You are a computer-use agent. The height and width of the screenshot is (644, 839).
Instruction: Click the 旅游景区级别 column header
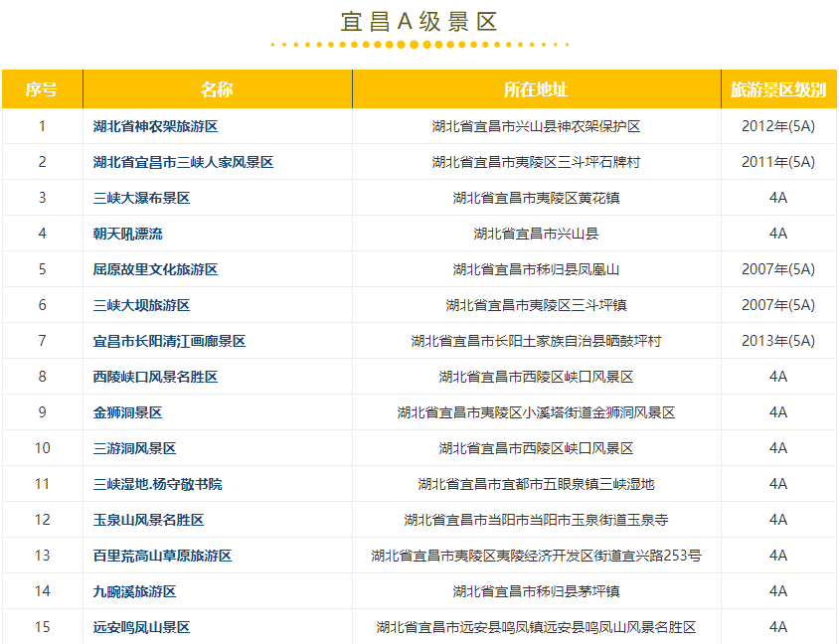coord(778,88)
